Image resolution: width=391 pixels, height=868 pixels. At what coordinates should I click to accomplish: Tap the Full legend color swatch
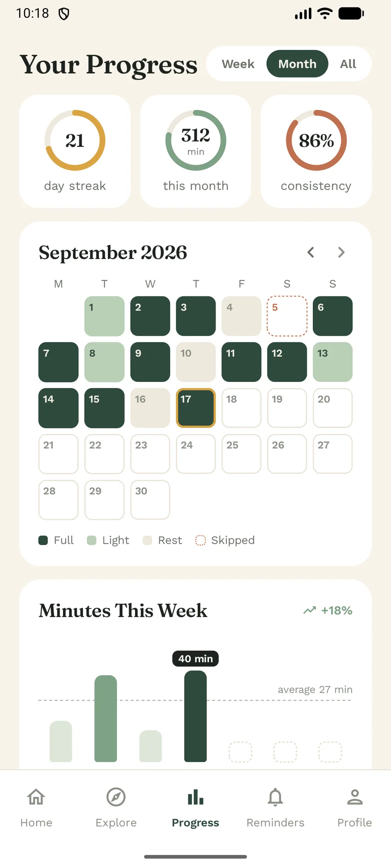pos(43,540)
